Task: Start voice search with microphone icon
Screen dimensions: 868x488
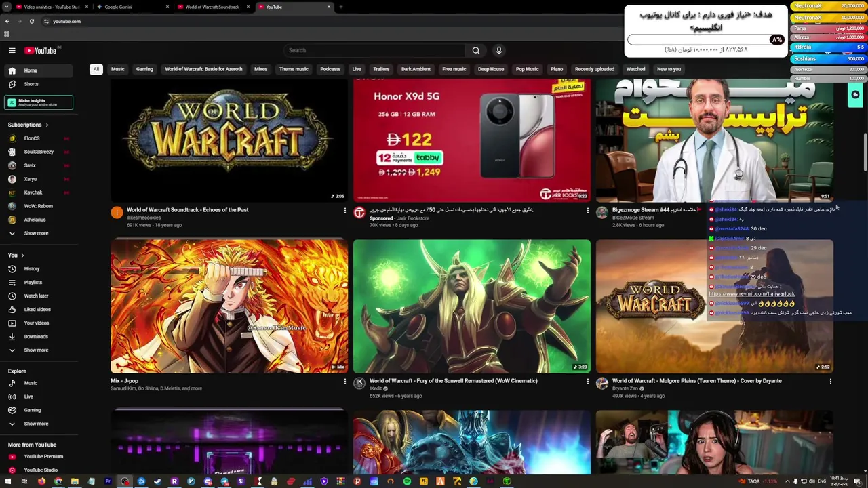Action: [498, 50]
